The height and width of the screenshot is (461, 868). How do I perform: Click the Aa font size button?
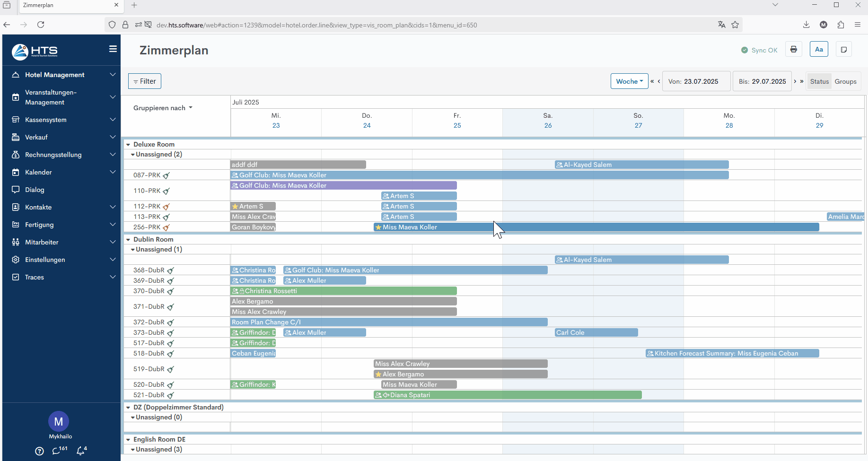pyautogui.click(x=819, y=50)
